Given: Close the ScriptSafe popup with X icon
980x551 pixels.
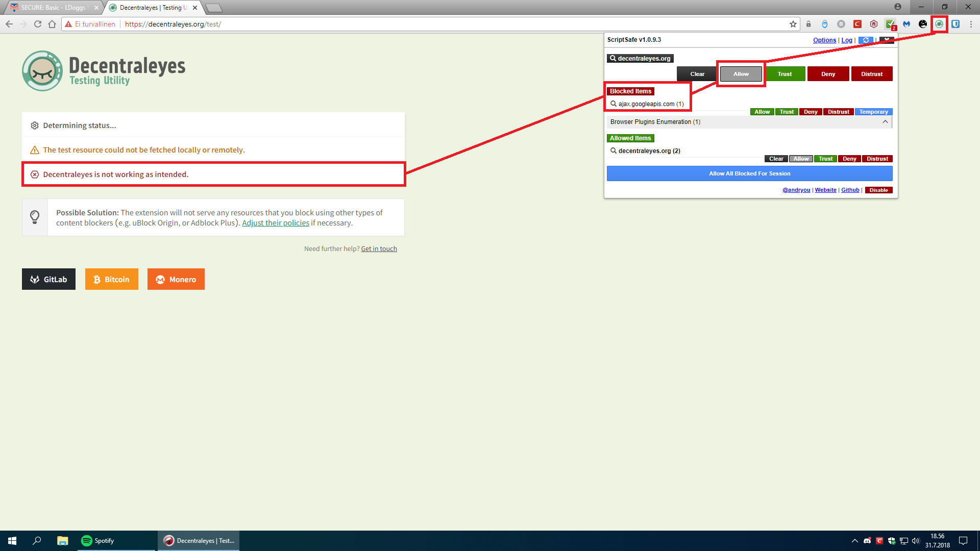Looking at the screenshot, I should click(887, 40).
